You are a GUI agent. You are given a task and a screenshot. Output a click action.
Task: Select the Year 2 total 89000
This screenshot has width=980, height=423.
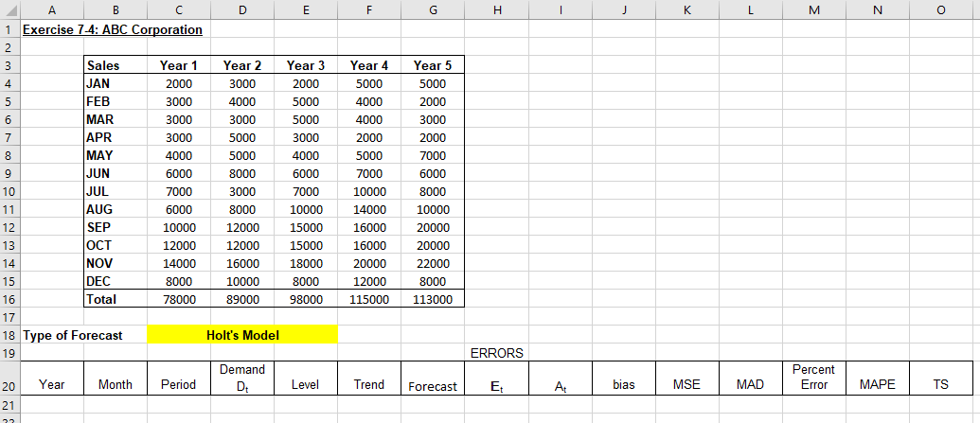point(241,299)
